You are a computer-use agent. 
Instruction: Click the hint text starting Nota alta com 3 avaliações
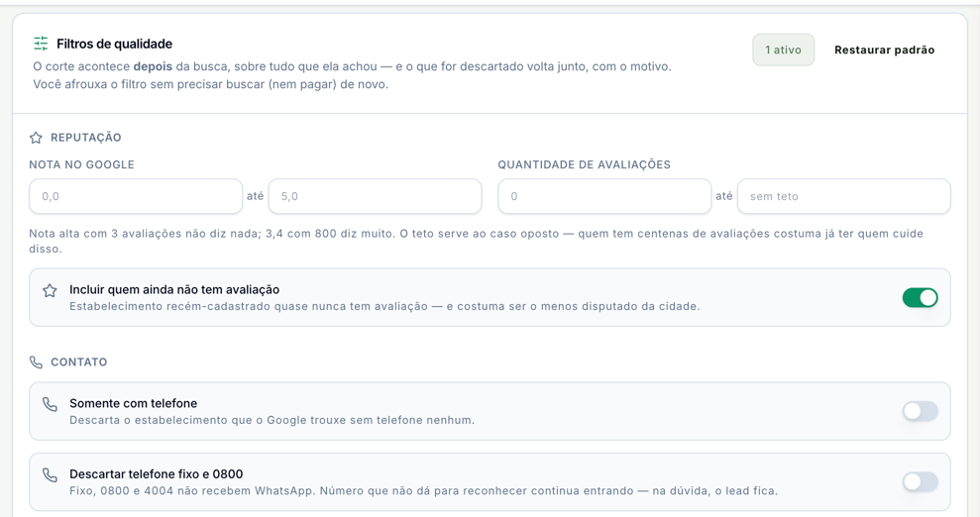(x=476, y=241)
